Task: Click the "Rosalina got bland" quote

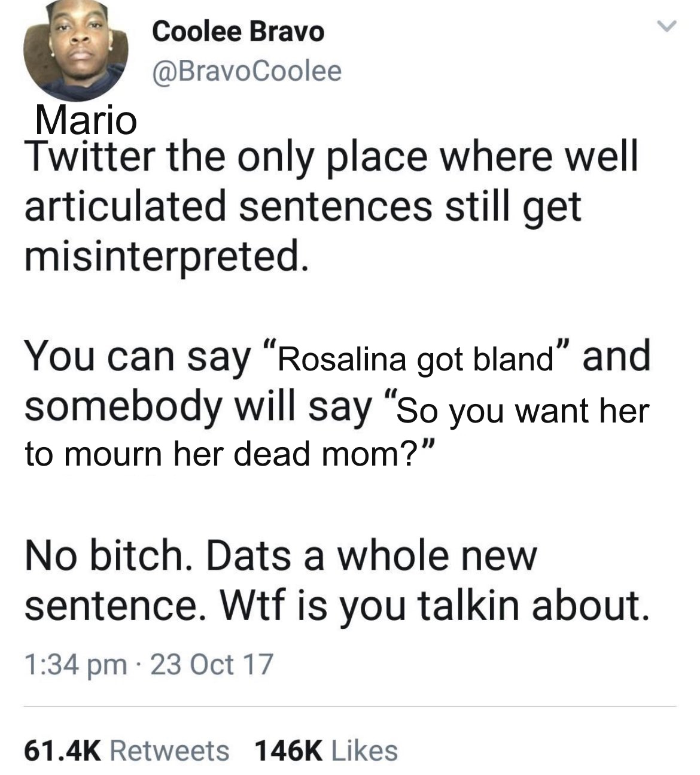Action: (x=414, y=359)
